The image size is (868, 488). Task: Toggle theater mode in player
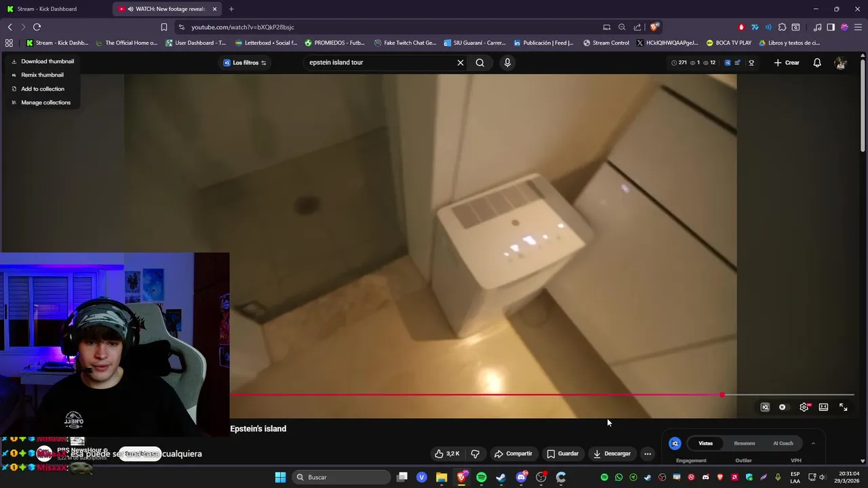[823, 407]
